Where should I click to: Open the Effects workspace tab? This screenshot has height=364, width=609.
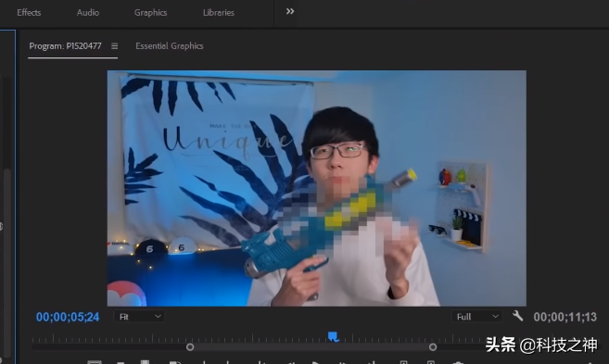[29, 12]
